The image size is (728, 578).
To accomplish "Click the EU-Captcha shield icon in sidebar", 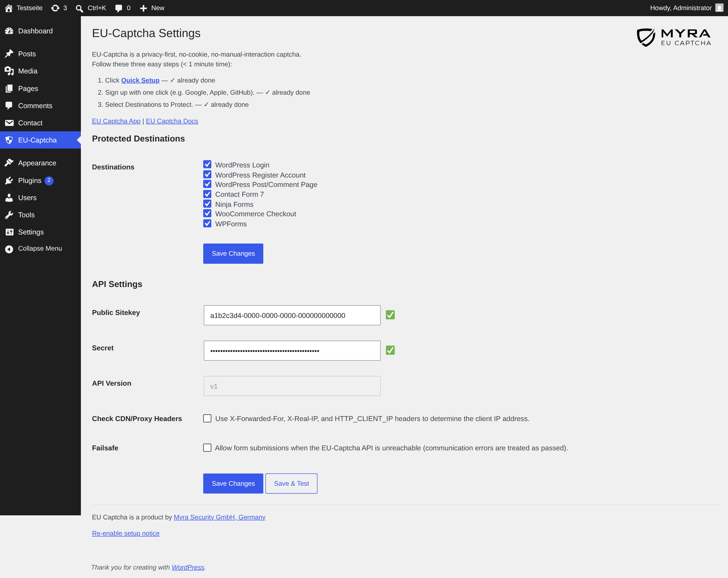I will pos(9,140).
